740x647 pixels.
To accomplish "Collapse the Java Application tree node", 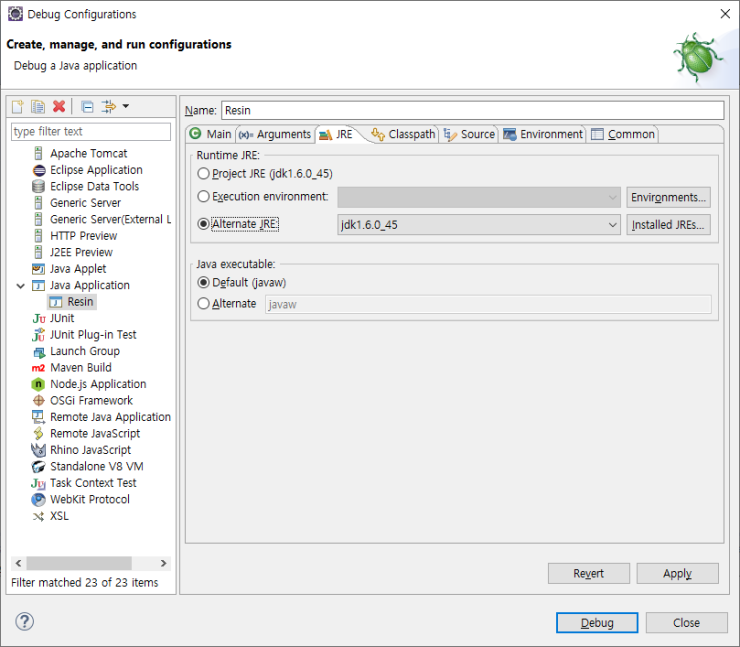I will tap(21, 286).
